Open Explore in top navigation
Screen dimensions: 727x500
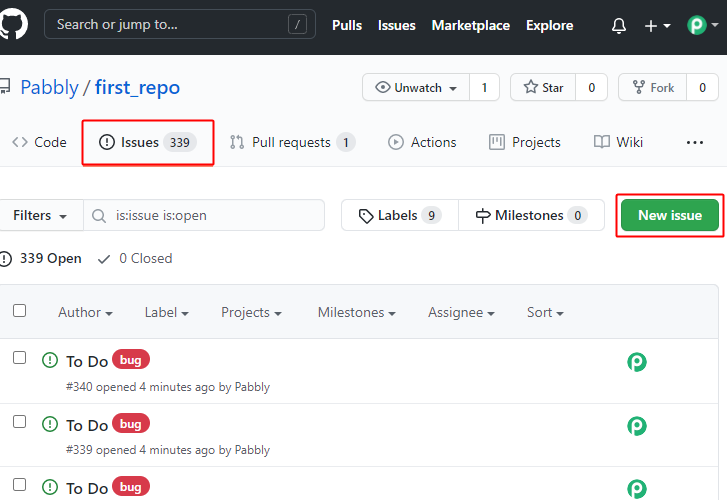[549, 25]
